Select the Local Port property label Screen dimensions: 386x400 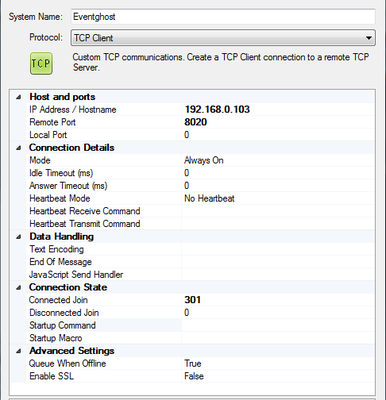(x=48, y=135)
